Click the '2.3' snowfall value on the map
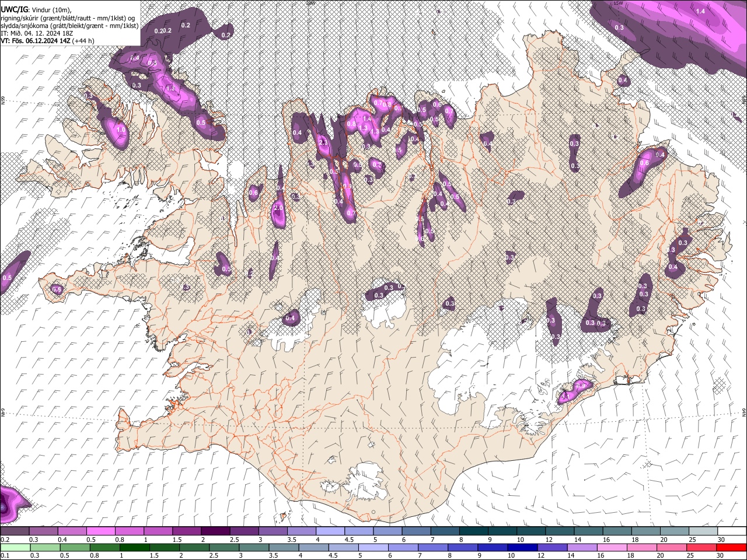 [323, 142]
